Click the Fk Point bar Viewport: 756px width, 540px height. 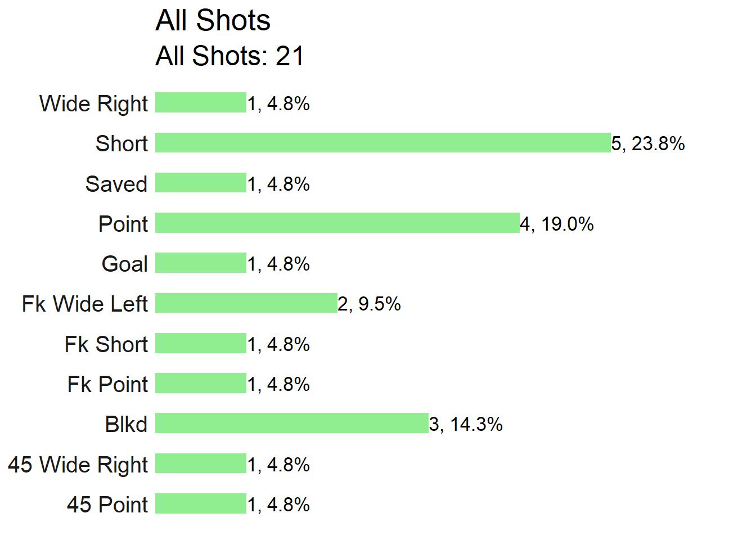(x=201, y=383)
